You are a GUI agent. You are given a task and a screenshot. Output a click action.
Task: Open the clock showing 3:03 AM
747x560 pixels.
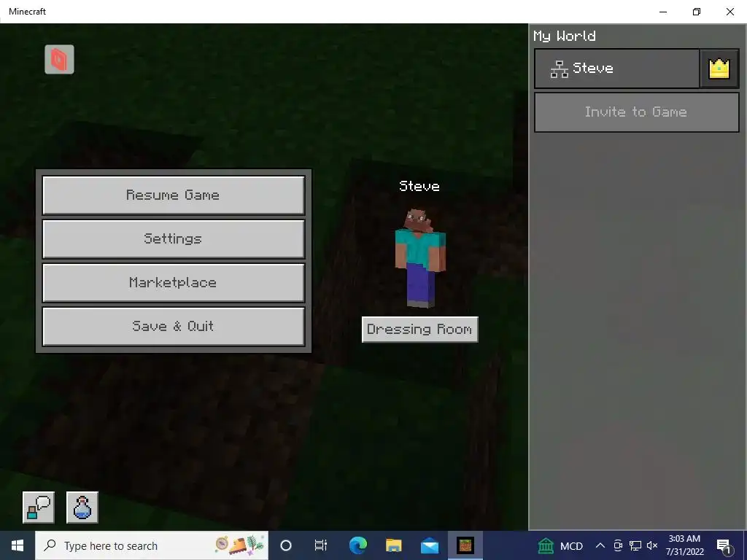click(x=684, y=545)
